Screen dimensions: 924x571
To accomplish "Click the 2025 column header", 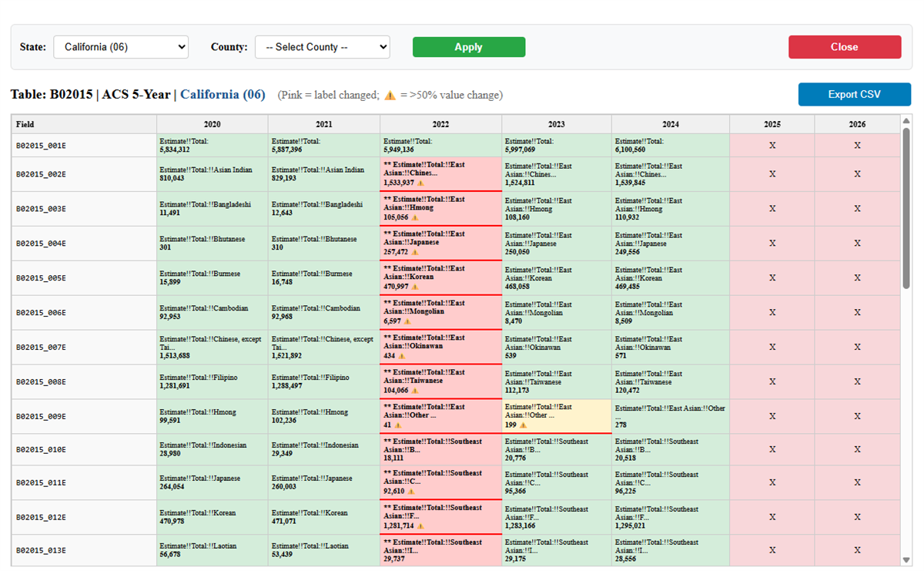I will tap(772, 124).
